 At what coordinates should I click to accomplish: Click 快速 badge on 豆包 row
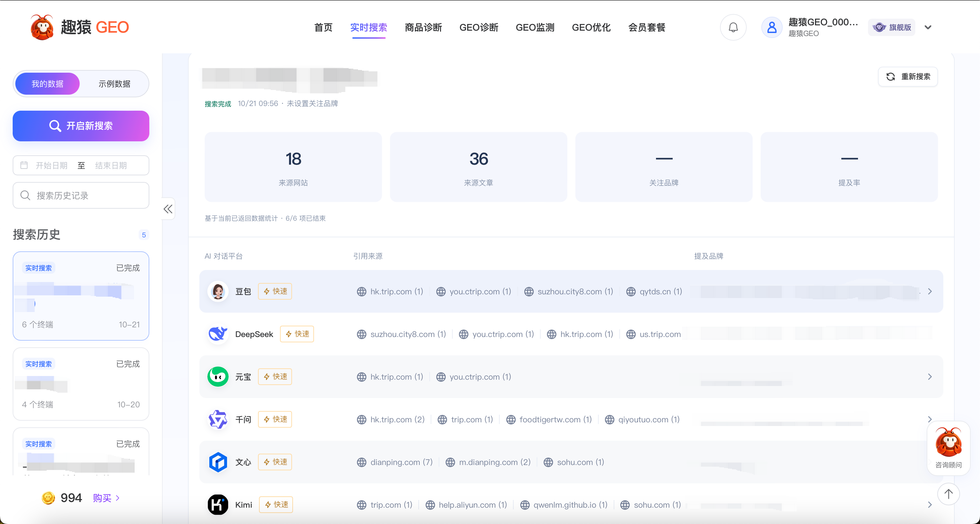275,291
